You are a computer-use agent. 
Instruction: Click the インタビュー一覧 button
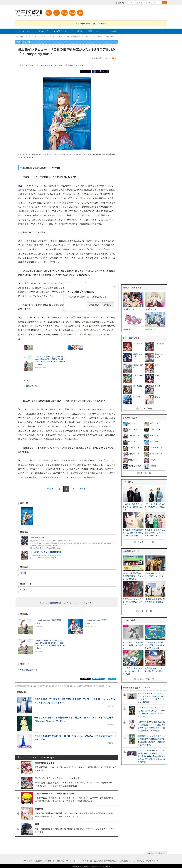pos(144,542)
